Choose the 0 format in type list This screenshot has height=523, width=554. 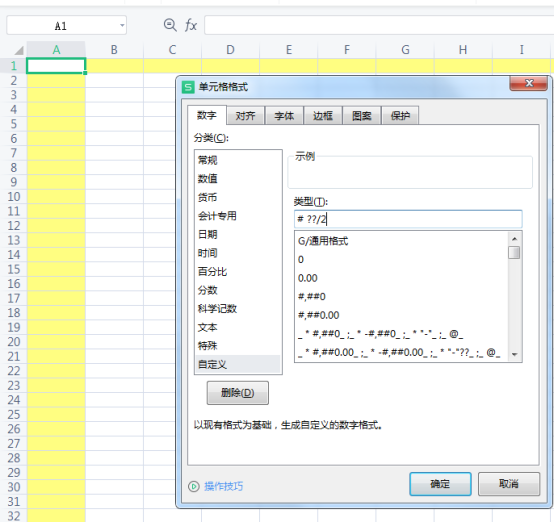pos(402,259)
